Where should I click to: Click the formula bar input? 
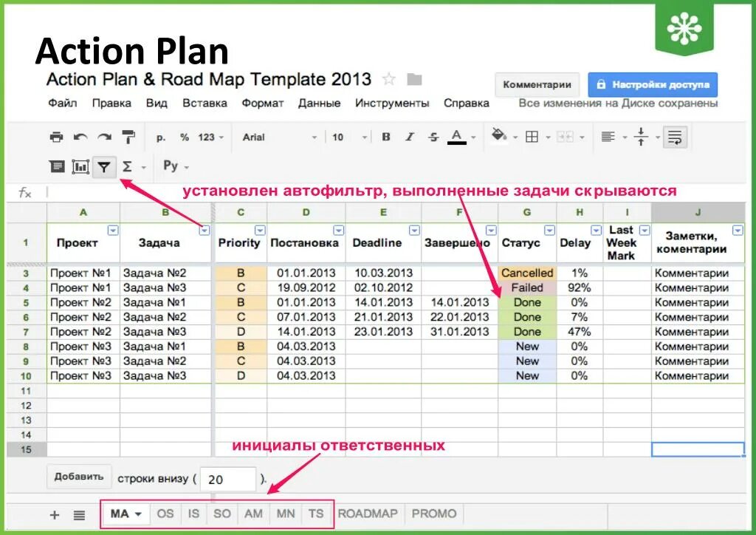pos(396,192)
